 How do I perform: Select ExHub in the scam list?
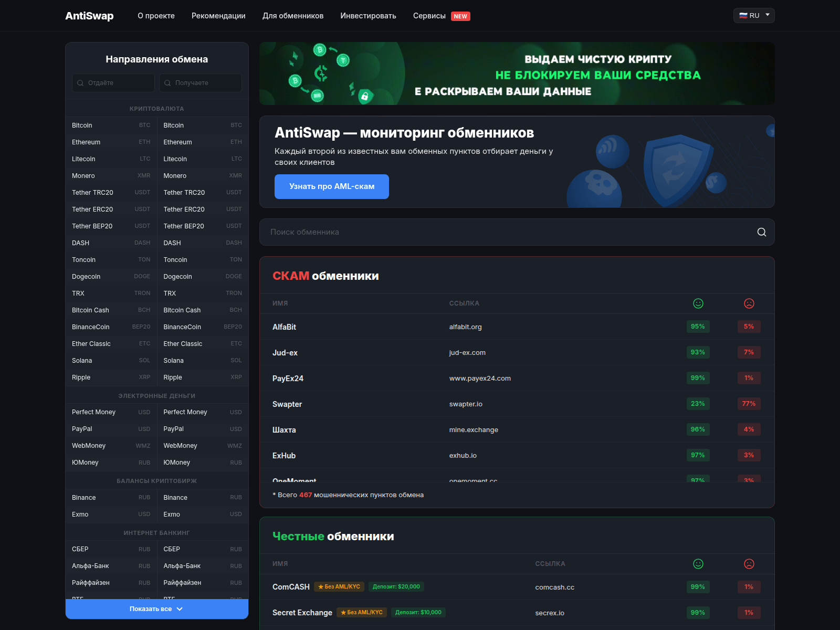(x=284, y=456)
